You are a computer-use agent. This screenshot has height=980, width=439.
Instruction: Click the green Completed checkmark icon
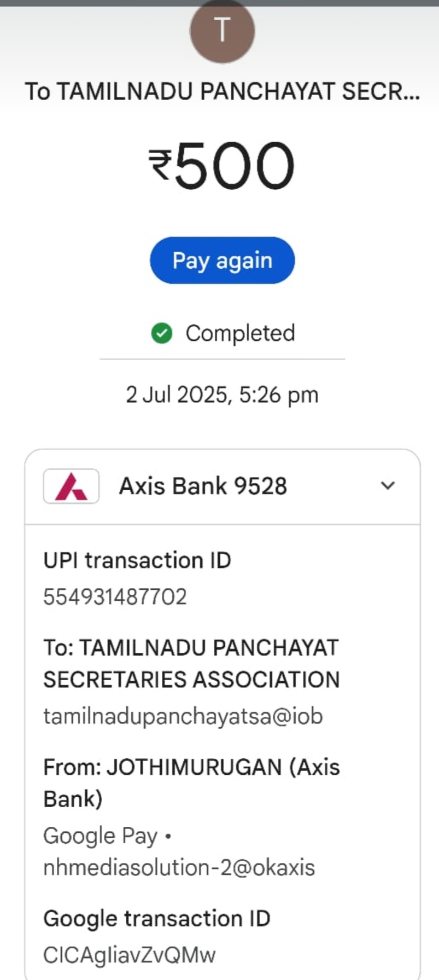(x=162, y=333)
